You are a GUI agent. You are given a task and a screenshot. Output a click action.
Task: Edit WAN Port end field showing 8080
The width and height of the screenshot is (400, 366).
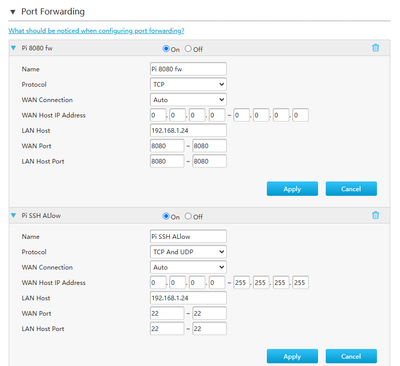[210, 146]
